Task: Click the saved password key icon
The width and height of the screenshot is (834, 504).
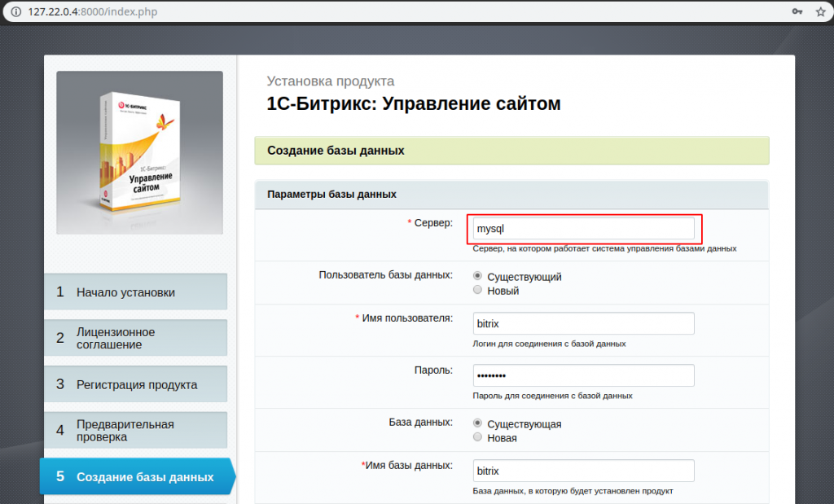Action: click(x=797, y=11)
